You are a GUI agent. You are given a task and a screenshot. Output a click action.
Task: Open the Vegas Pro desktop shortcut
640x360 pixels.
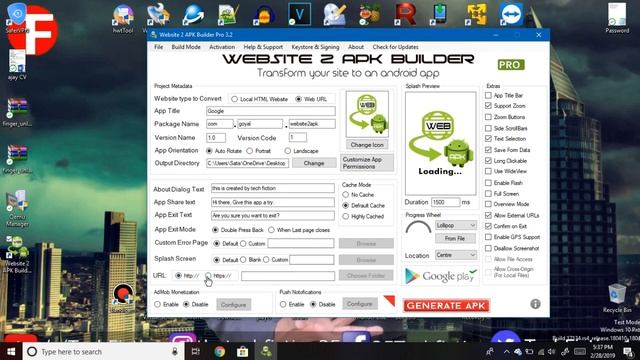[x=299, y=14]
